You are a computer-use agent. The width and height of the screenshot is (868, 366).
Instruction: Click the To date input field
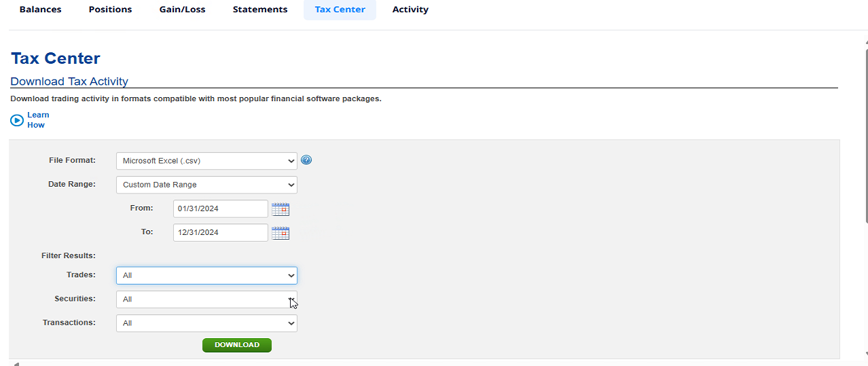click(220, 233)
